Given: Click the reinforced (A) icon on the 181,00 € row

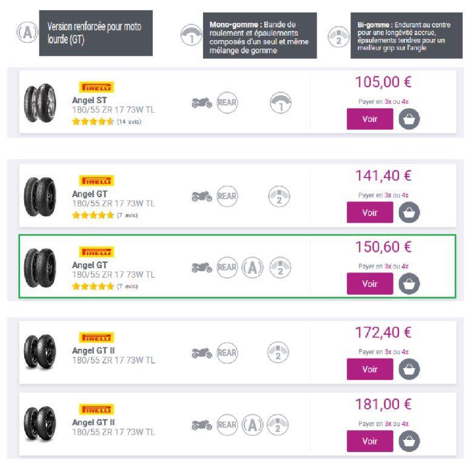Looking at the screenshot, I should pos(252,424).
